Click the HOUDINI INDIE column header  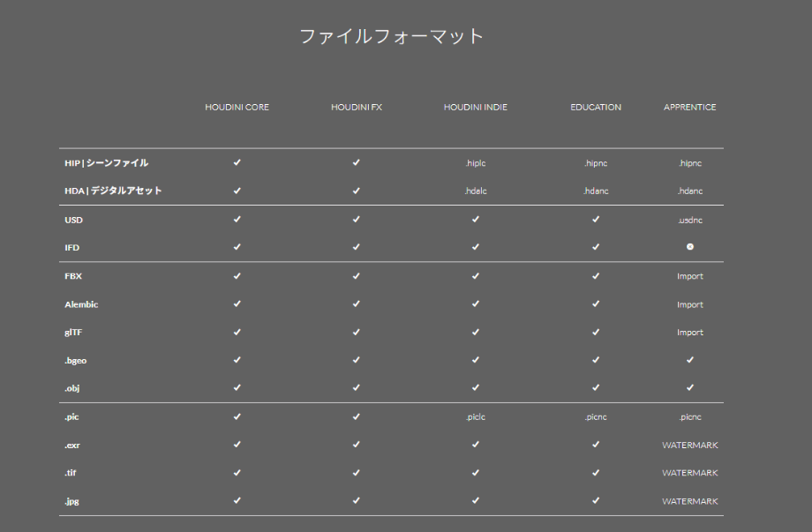[476, 108]
